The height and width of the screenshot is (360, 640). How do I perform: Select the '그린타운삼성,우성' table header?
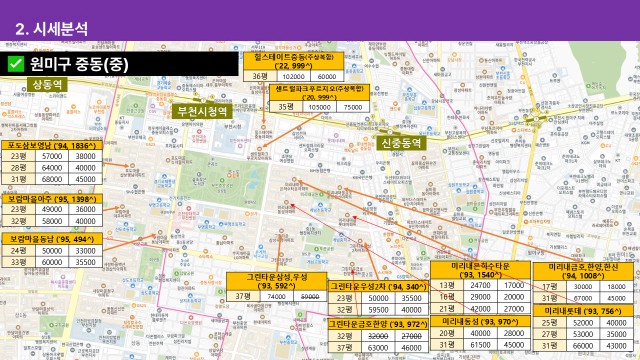point(277,281)
